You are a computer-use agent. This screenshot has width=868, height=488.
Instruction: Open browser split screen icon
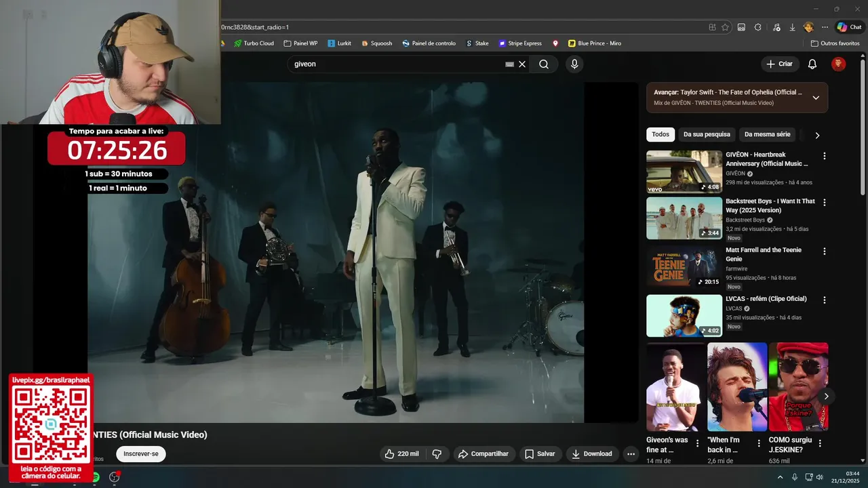(741, 27)
